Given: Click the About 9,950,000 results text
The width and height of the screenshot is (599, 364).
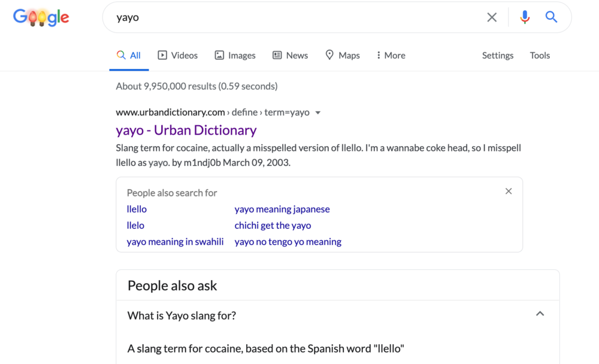Looking at the screenshot, I should pyautogui.click(x=196, y=86).
